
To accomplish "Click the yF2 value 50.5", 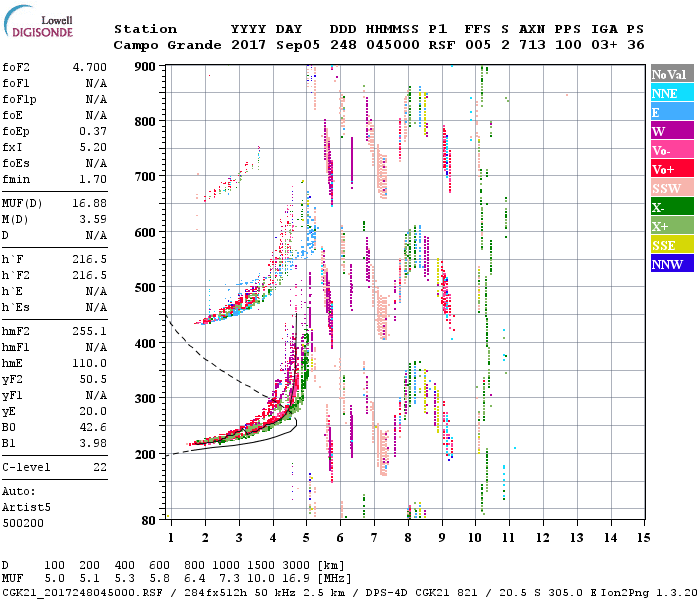I will (93, 379).
